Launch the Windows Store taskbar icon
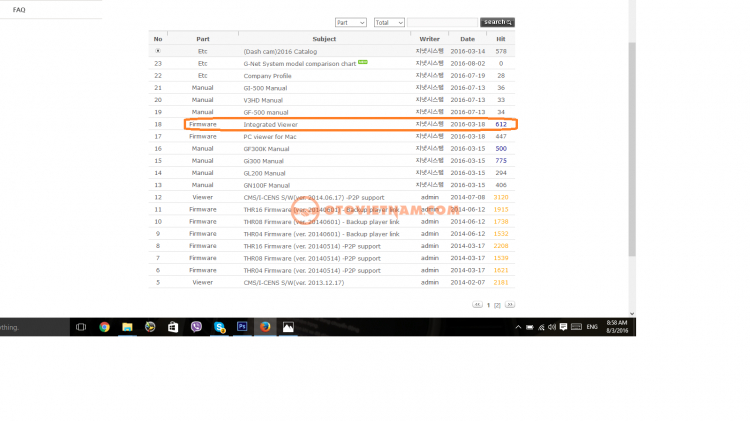 pyautogui.click(x=173, y=327)
